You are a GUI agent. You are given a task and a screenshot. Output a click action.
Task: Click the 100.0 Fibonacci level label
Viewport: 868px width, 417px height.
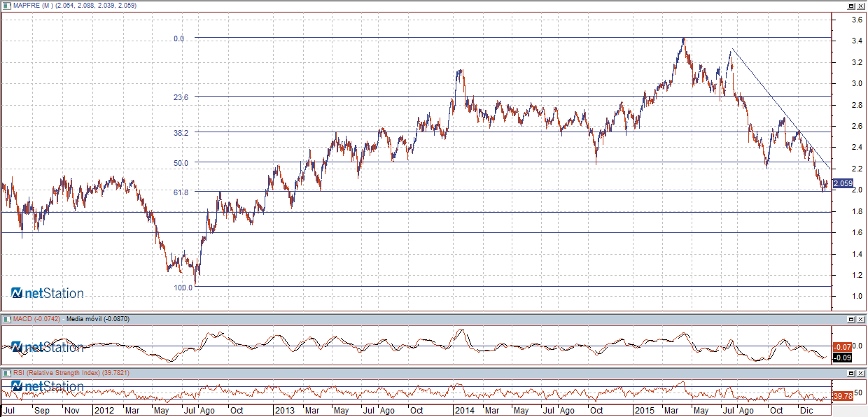184,288
